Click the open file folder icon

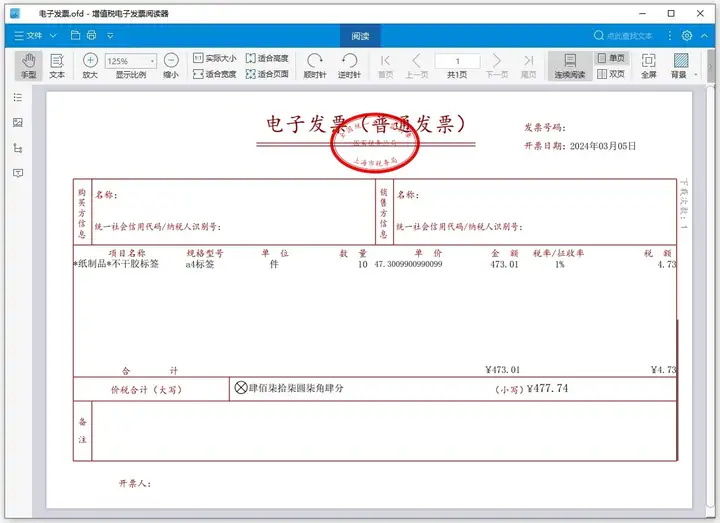(75, 35)
